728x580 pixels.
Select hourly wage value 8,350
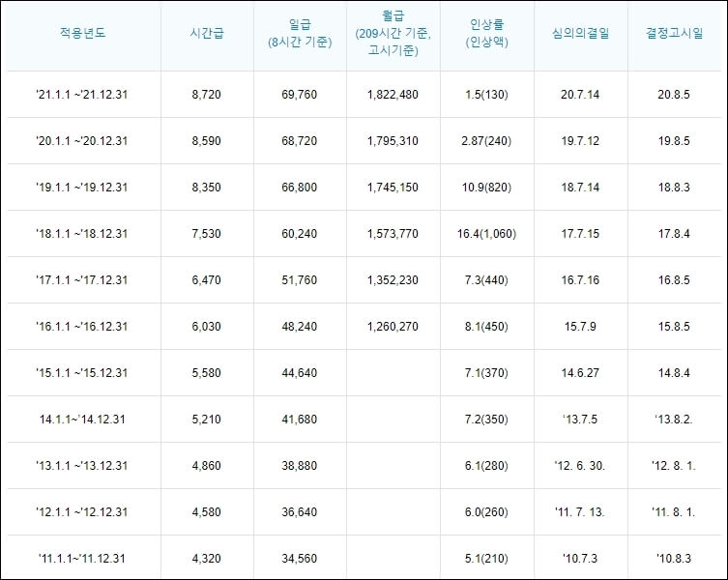[207, 188]
